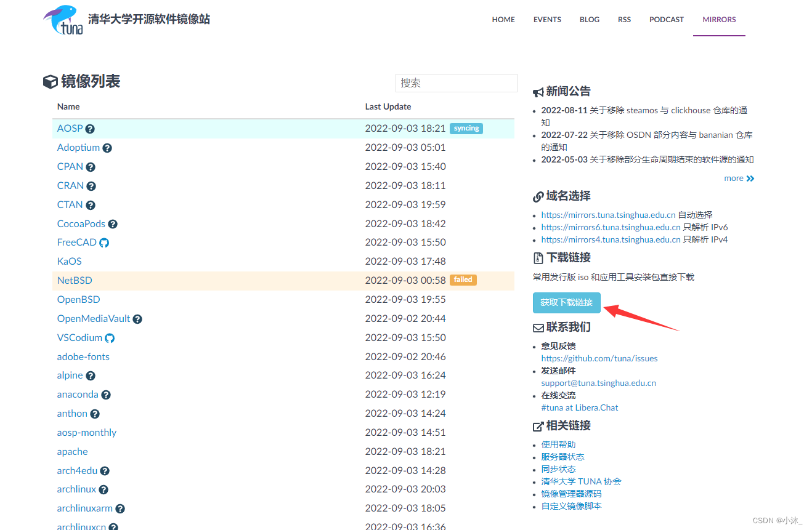Click GitHub icon next to VSCodium
This screenshot has width=812, height=530.
click(x=110, y=338)
